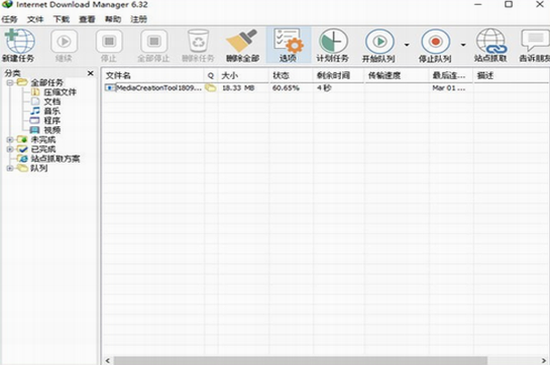
Task: Select the 音乐 category
Action: tap(52, 111)
